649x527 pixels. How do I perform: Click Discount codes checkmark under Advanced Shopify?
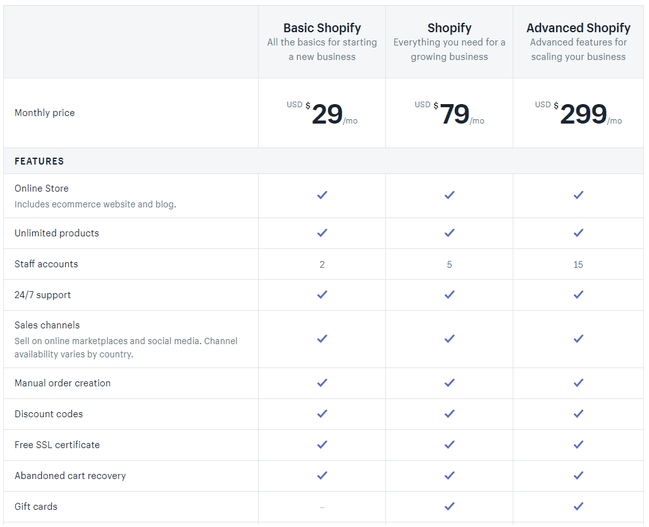(578, 414)
